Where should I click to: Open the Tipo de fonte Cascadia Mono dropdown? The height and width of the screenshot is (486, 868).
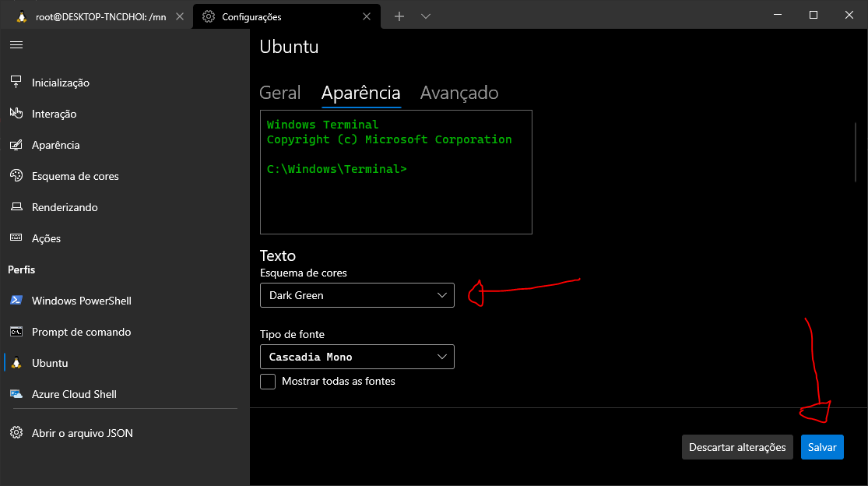(x=357, y=357)
